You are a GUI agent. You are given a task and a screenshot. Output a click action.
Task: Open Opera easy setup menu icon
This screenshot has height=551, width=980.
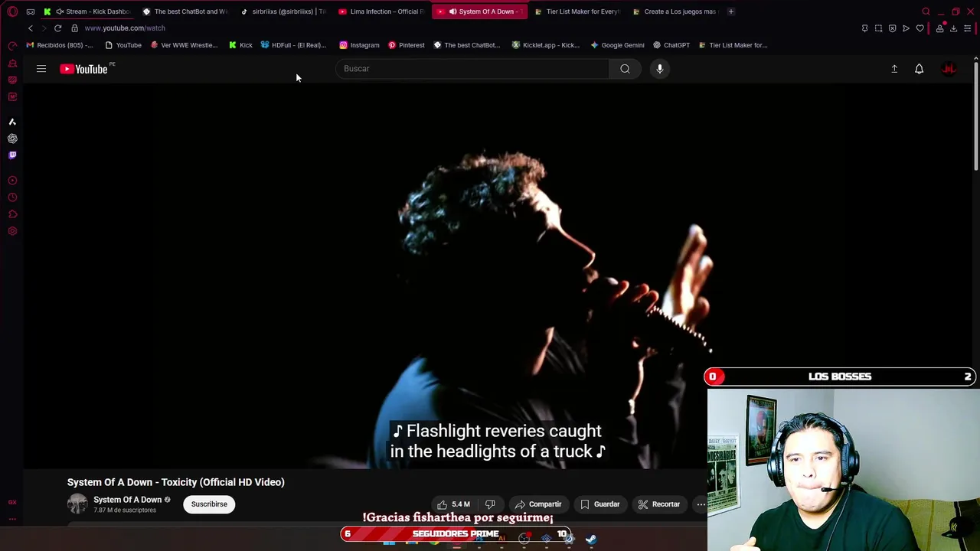(x=967, y=28)
